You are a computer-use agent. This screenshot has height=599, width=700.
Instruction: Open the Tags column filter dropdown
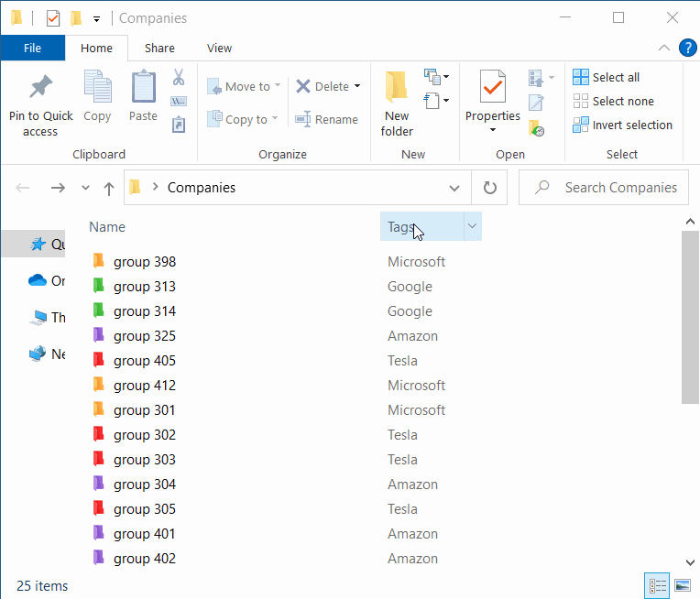pos(473,226)
